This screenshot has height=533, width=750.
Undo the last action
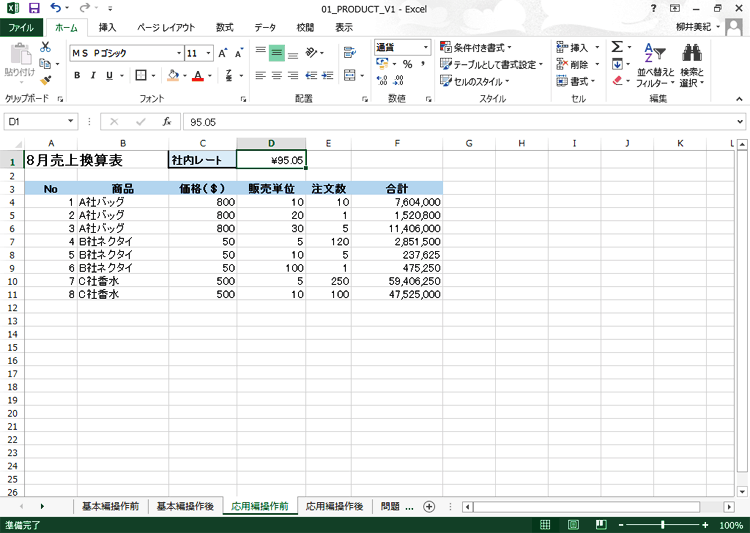55,8
